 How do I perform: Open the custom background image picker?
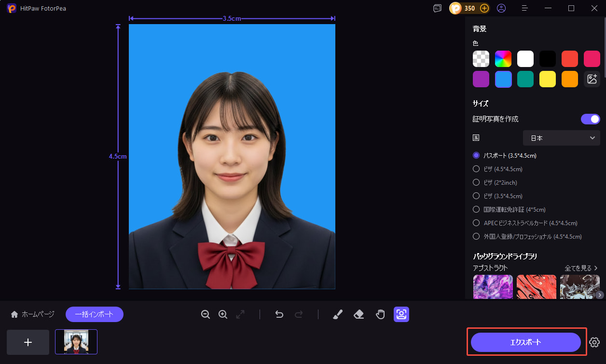pyautogui.click(x=592, y=79)
